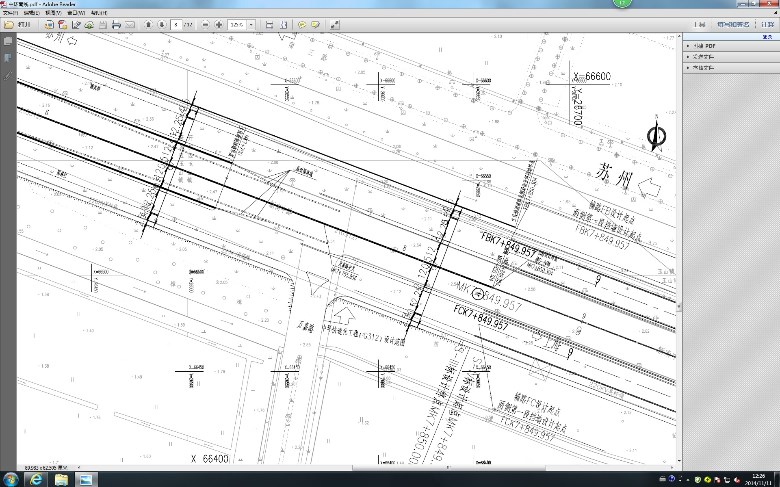Click the email envelope icon

tap(129, 23)
